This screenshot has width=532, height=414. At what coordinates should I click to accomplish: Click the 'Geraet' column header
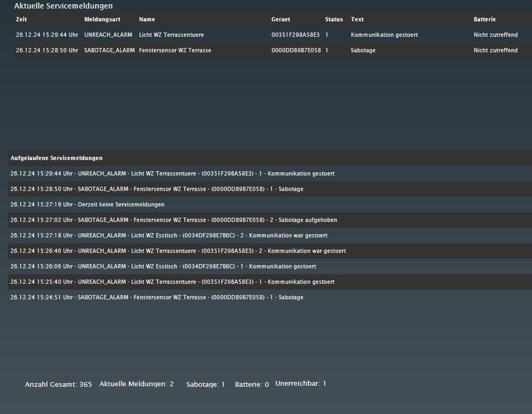[x=280, y=19]
